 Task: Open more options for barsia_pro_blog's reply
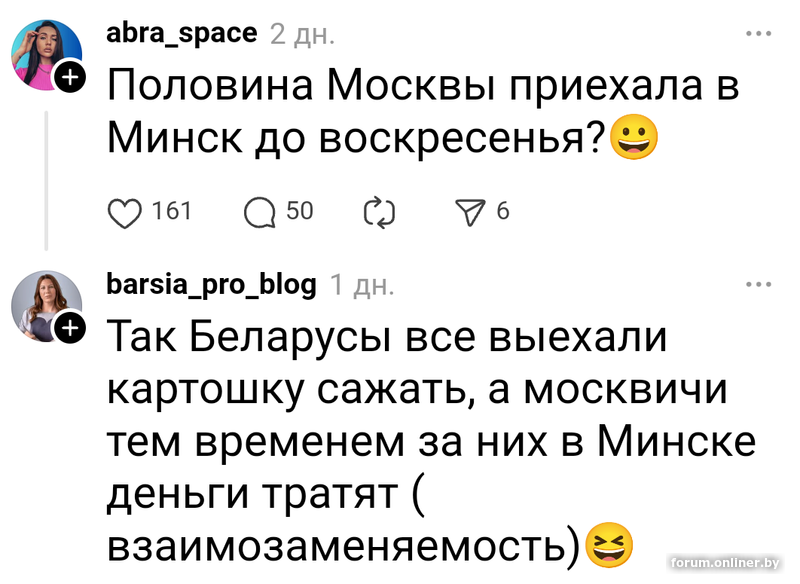759,284
